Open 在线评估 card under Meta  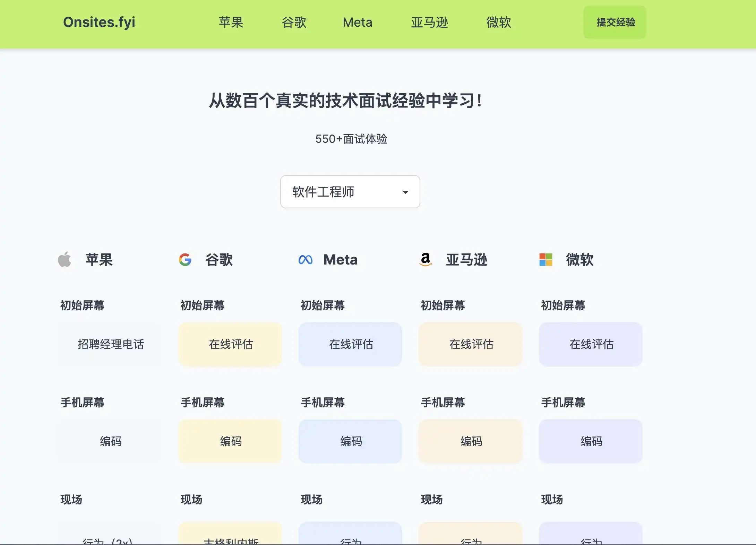(350, 344)
